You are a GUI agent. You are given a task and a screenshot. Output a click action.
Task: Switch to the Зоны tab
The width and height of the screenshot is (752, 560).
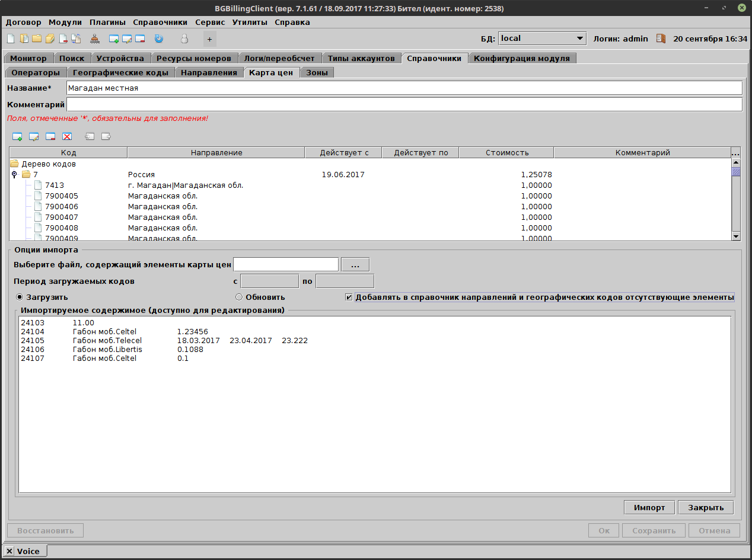click(x=317, y=72)
